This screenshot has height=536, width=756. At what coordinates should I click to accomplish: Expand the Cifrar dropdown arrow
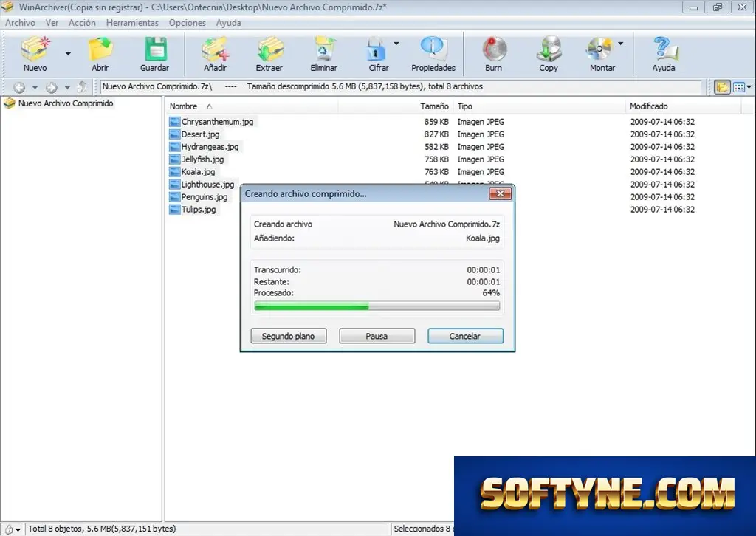(396, 44)
